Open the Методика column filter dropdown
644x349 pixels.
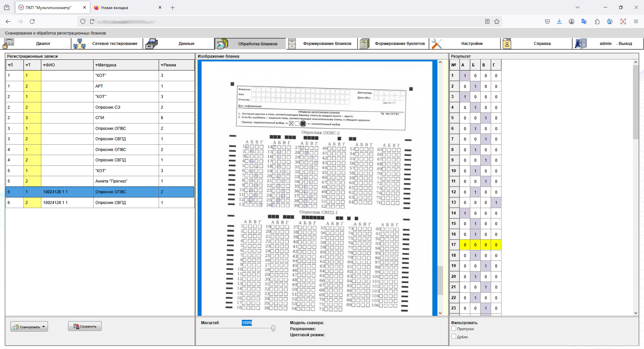pos(97,65)
